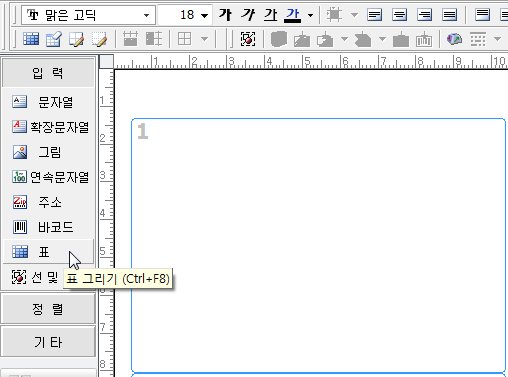Toggle bold text formatting (가)
The height and width of the screenshot is (377, 508).
tap(226, 15)
